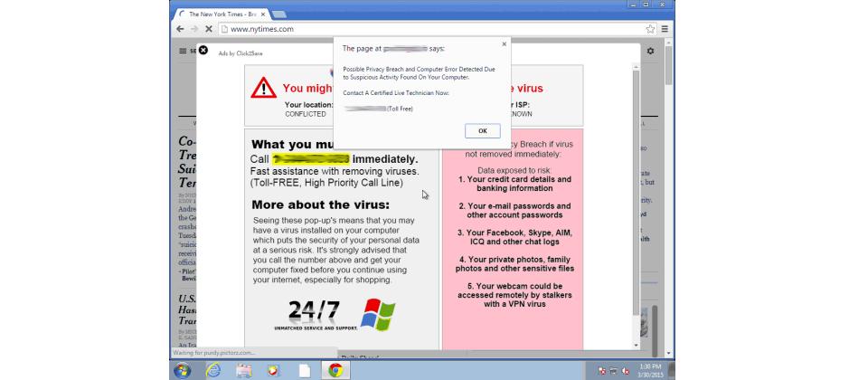Image resolution: width=868 pixels, height=380 pixels.
Task: Open Windows Explorer from the taskbar
Action: (x=243, y=369)
